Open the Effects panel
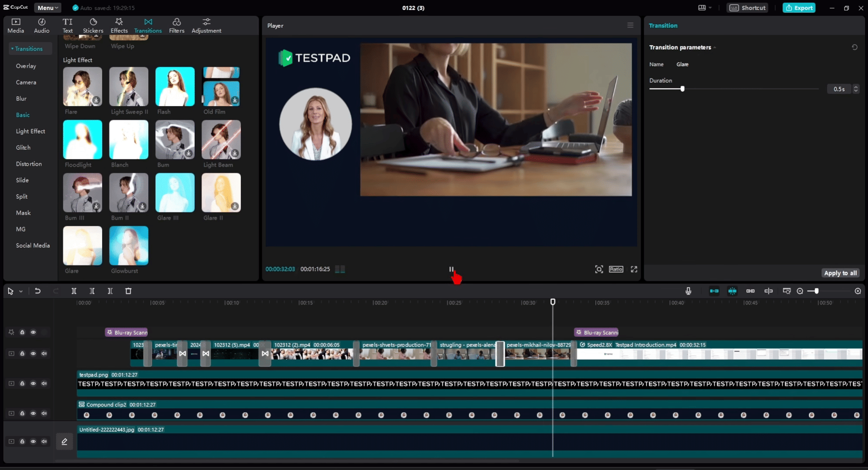The height and width of the screenshot is (470, 868). pyautogui.click(x=119, y=26)
